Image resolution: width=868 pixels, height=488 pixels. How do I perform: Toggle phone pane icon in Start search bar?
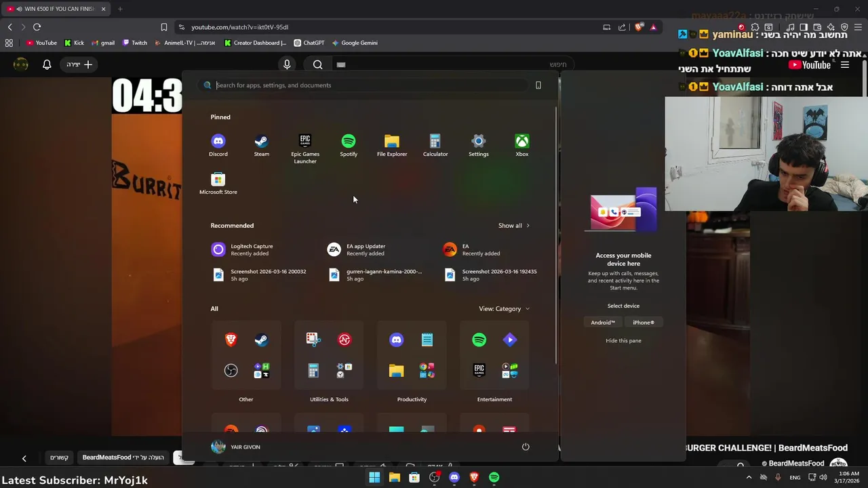[538, 85]
